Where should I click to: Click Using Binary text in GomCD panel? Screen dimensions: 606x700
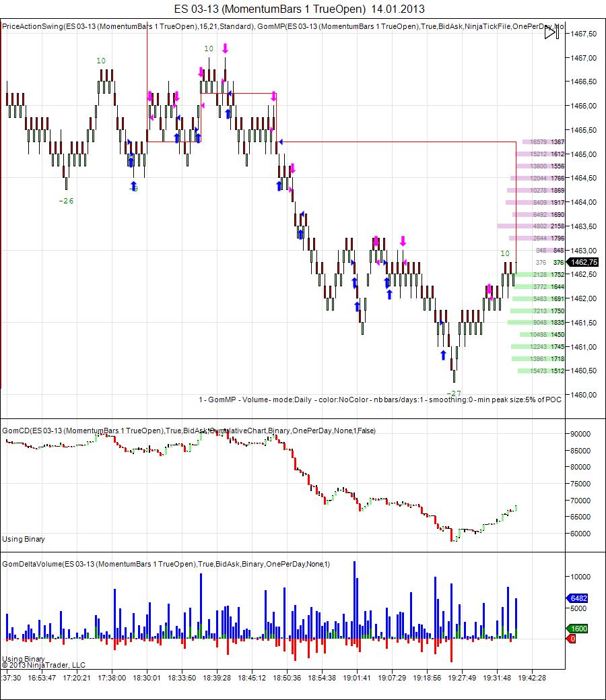click(24, 539)
